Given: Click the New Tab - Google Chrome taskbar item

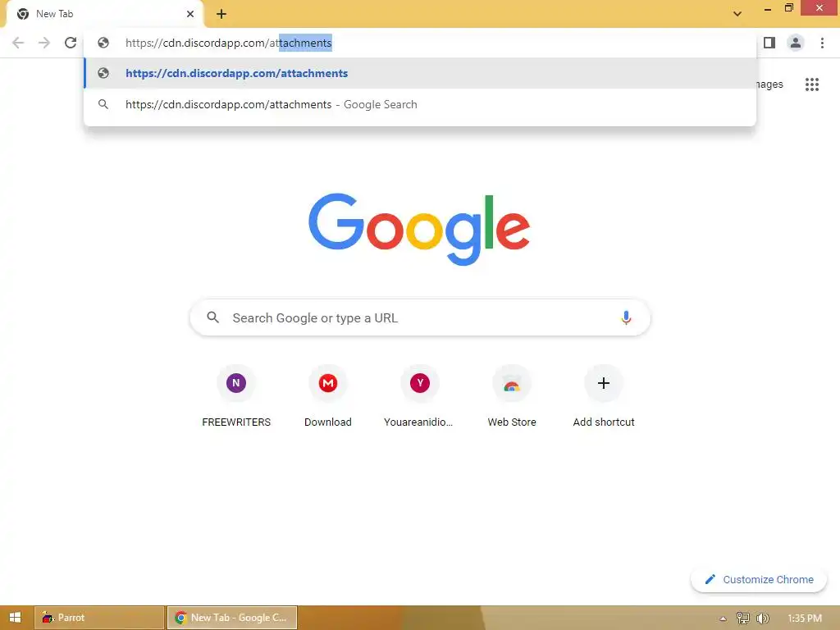Looking at the screenshot, I should coord(232,618).
